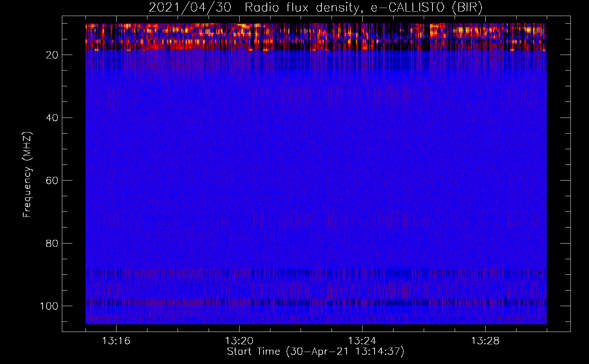
Task: Click the 60 frequency tick label
Action: coord(52,181)
